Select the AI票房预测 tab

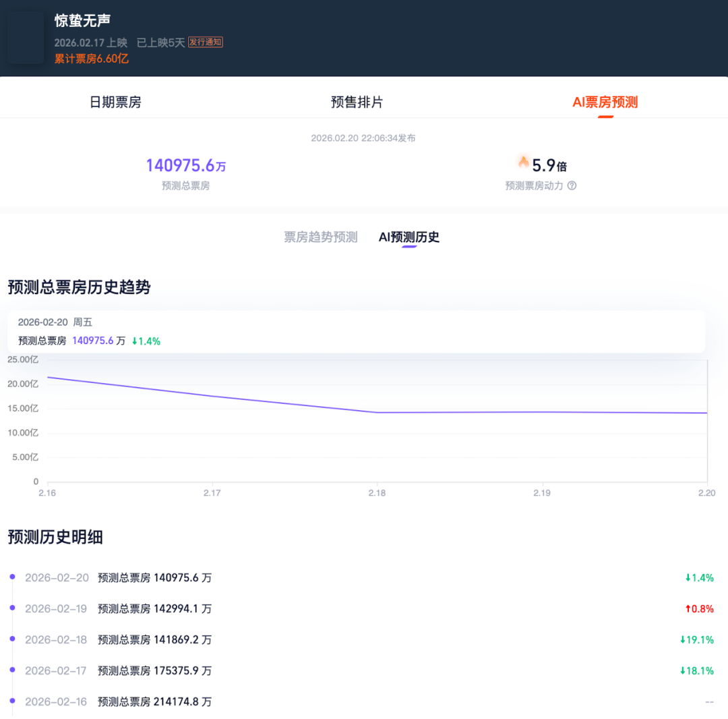point(605,102)
